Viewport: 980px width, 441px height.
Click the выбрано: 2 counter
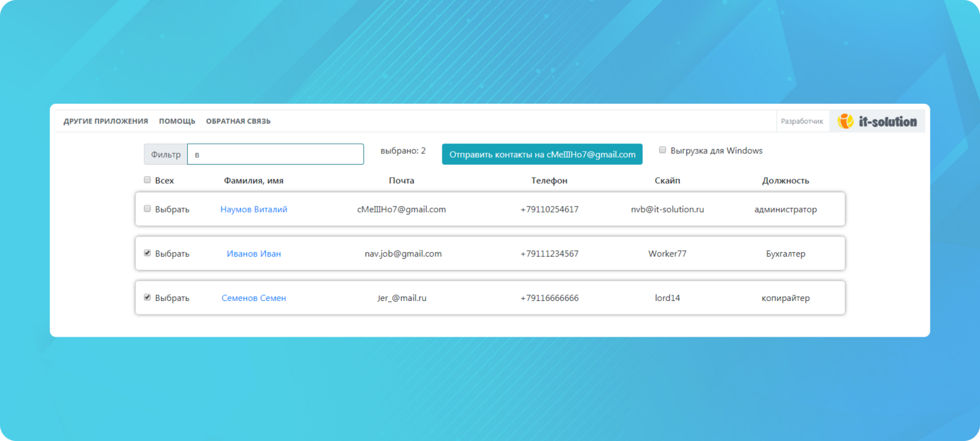click(x=403, y=150)
